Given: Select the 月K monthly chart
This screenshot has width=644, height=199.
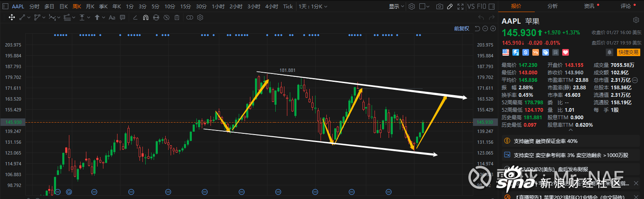Looking at the screenshot, I should point(90,7).
